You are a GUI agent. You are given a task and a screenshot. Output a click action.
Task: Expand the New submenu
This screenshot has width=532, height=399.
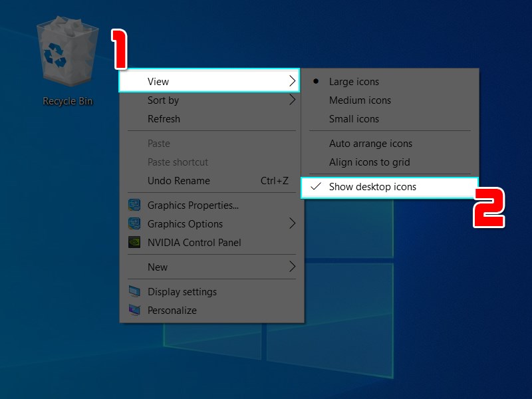158,267
